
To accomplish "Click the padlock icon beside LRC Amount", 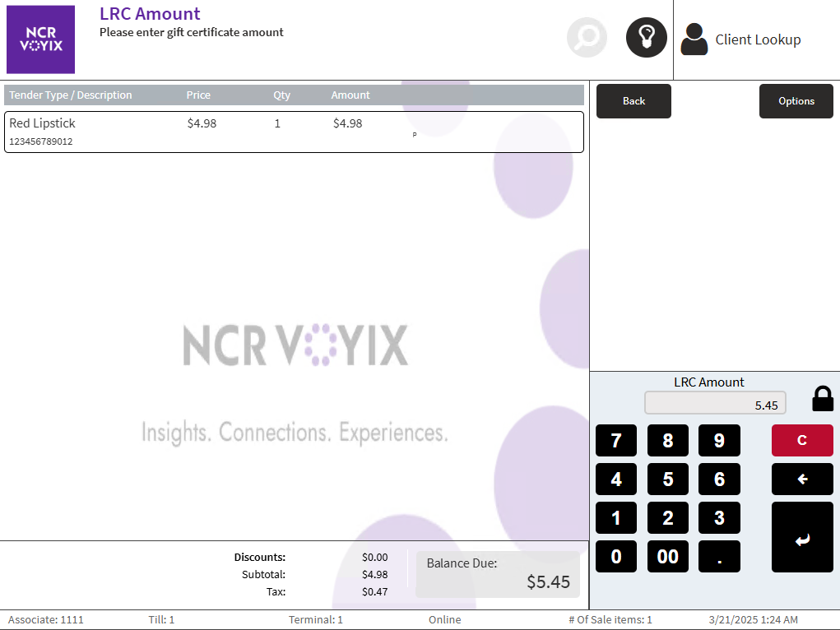I will pyautogui.click(x=822, y=399).
